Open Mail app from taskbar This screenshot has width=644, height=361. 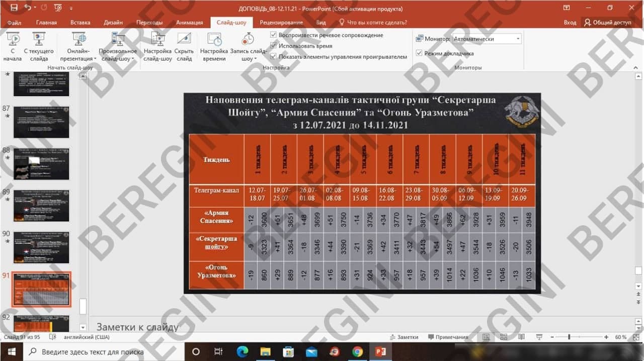click(x=311, y=351)
